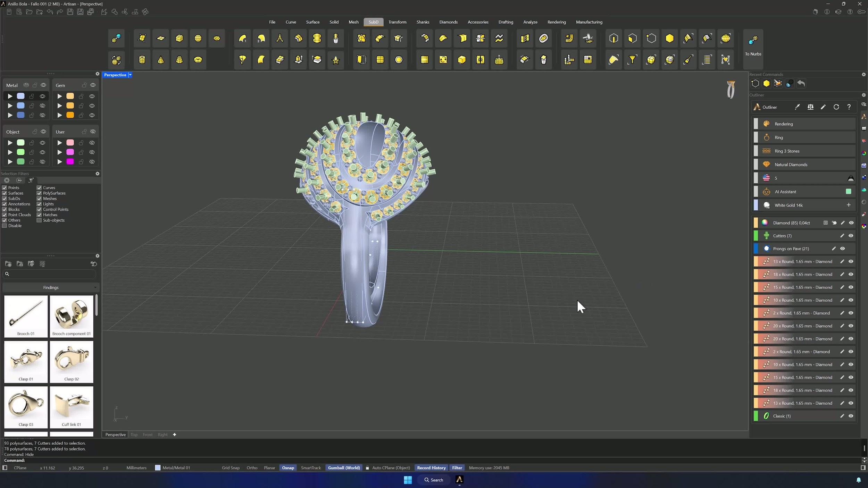This screenshot has width=868, height=488.
Task: Open the Curve menu tab
Action: point(291,22)
